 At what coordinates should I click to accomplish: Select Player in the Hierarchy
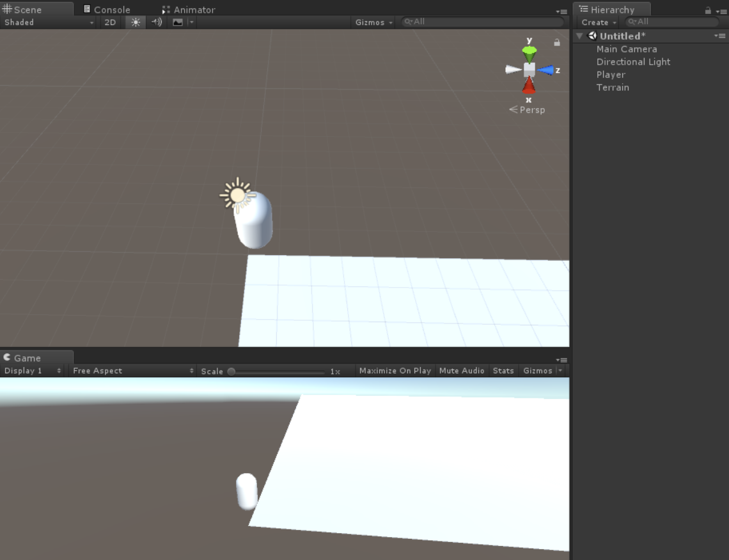click(610, 74)
